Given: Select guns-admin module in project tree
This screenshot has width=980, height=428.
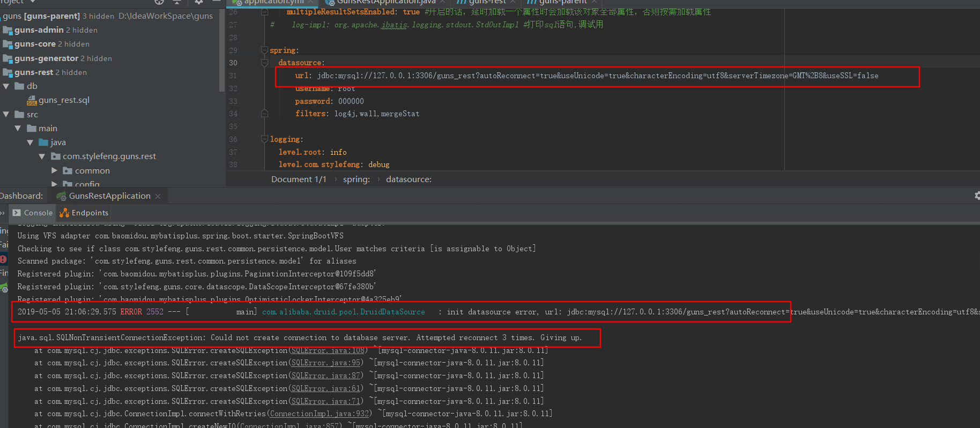Looking at the screenshot, I should (x=39, y=30).
